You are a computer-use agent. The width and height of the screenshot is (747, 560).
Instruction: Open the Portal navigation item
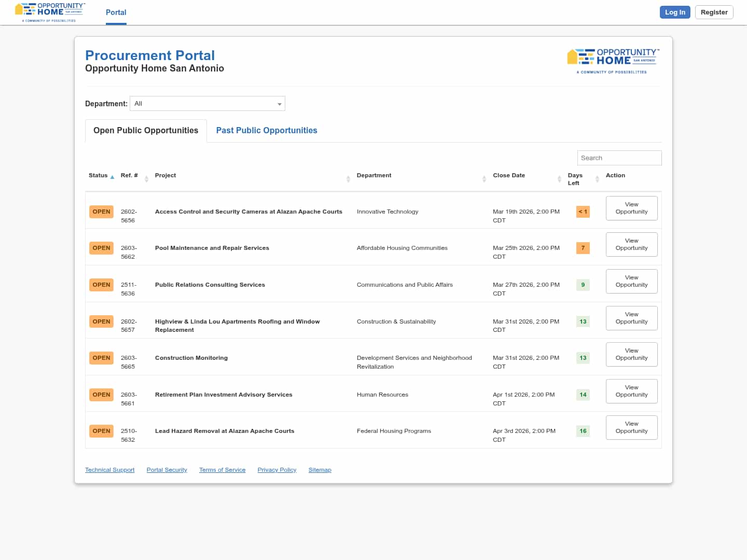116,12
